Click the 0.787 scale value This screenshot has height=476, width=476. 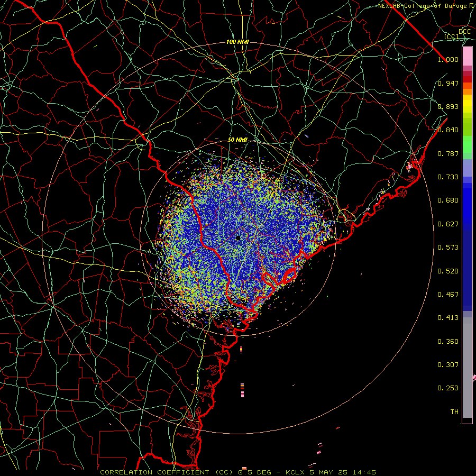448,153
